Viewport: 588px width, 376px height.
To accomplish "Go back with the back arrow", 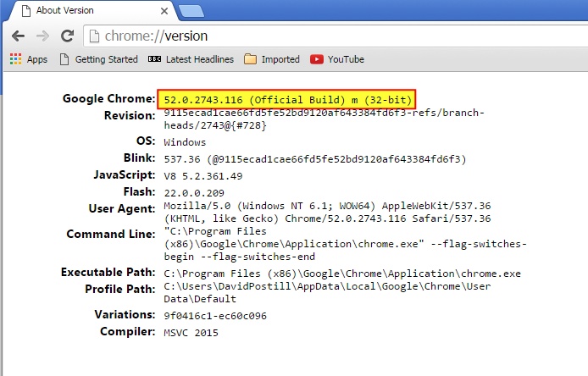I will pyautogui.click(x=18, y=36).
